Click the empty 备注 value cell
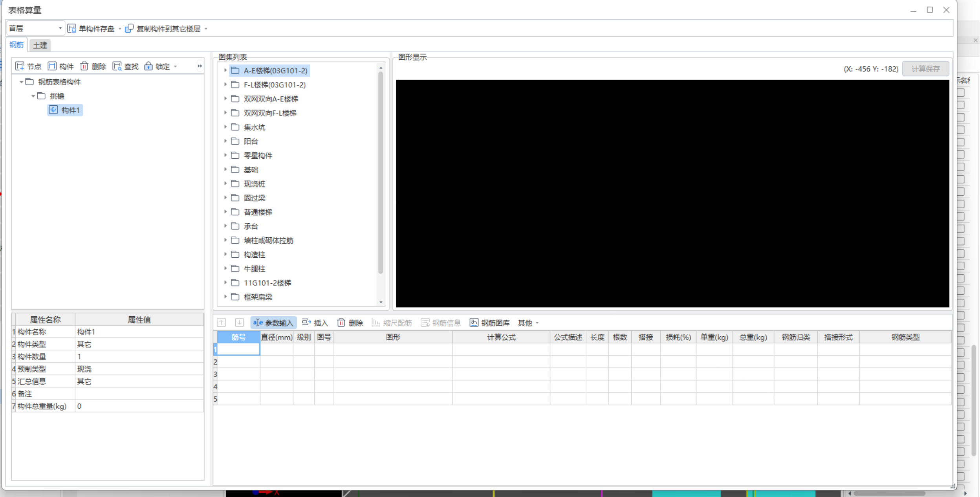The height and width of the screenshot is (497, 980). pyautogui.click(x=139, y=394)
